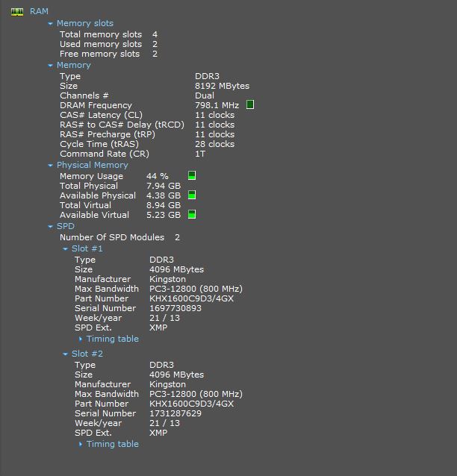
Task: Click the 8192 MBytes size value
Action: point(222,87)
